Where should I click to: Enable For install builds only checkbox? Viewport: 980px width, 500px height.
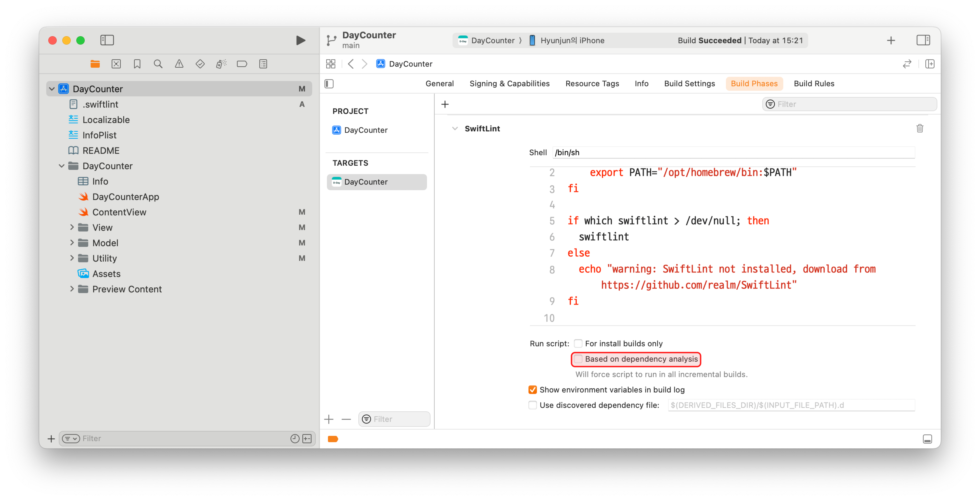click(x=578, y=344)
